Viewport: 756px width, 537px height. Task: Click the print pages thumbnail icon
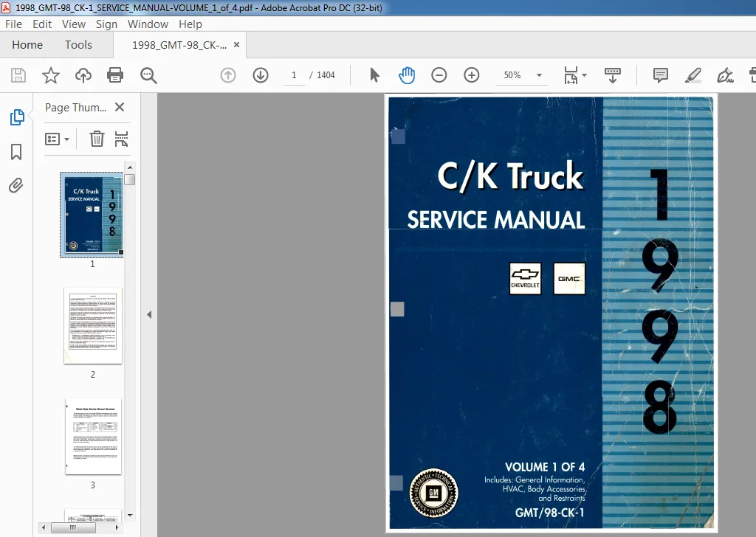[x=121, y=139]
